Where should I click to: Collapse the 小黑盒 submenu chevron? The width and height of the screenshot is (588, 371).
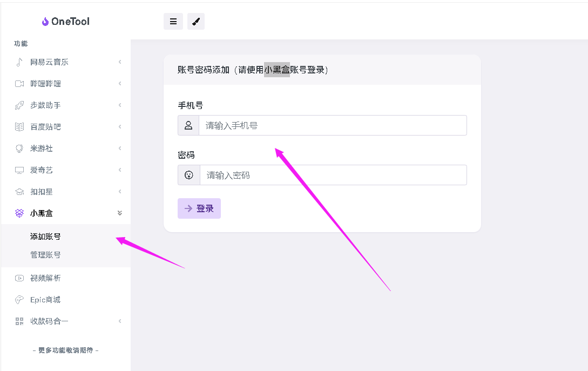coord(120,213)
